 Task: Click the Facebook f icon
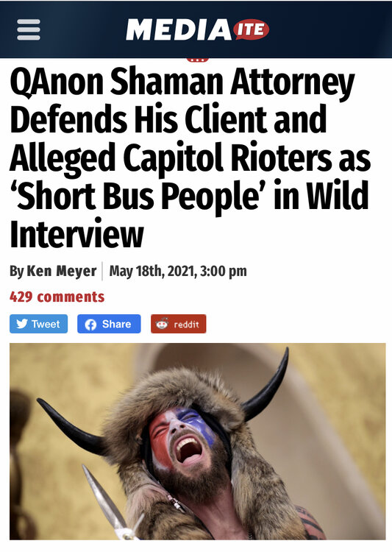point(90,325)
